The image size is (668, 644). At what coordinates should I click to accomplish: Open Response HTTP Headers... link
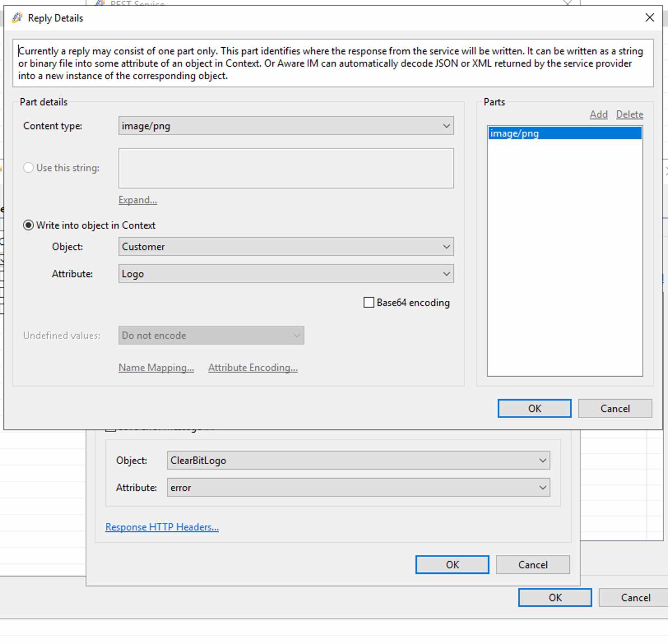tap(162, 527)
